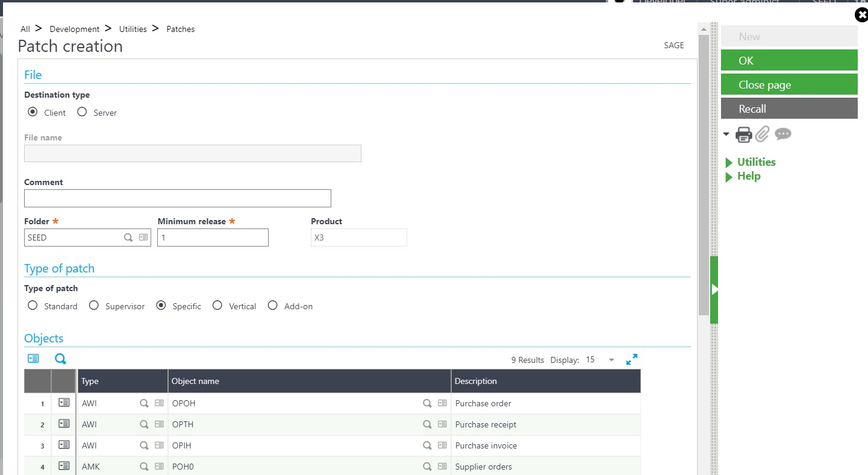Search the Objects grid with magnifier icon
Viewport: 868px width, 475px height.
(60, 358)
